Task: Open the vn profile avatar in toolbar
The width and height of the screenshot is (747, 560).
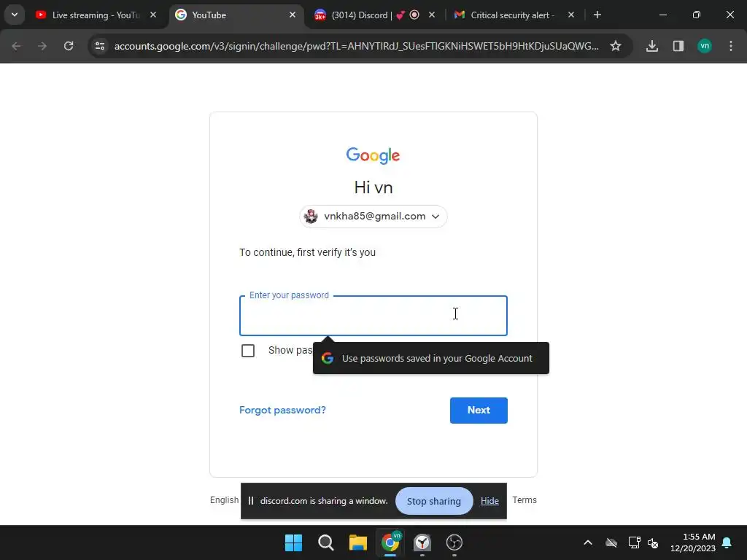Action: pyautogui.click(x=705, y=46)
